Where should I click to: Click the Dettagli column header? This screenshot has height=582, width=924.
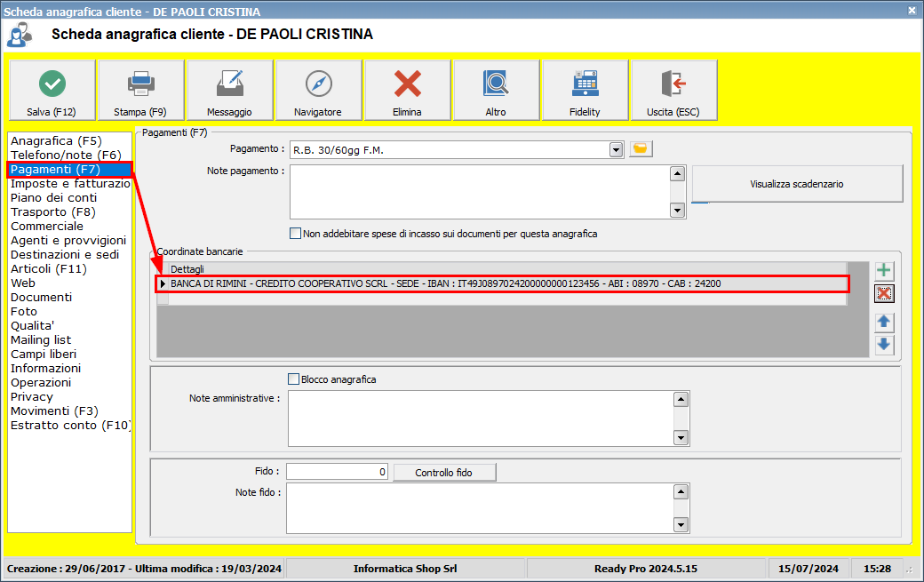506,269
